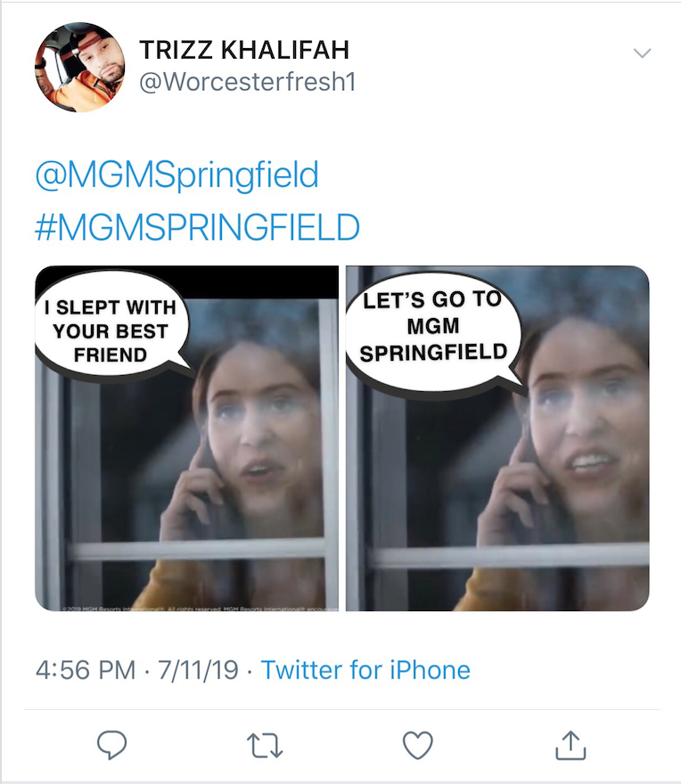Reply to the tweet via speech bubble icon
This screenshot has height=784, width=681.
tap(111, 745)
